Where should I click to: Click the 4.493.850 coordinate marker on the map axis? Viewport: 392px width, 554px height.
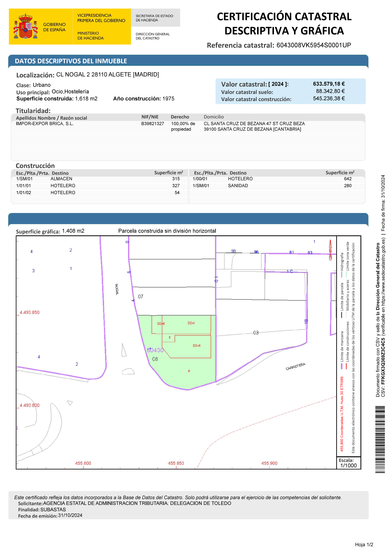click(29, 312)
